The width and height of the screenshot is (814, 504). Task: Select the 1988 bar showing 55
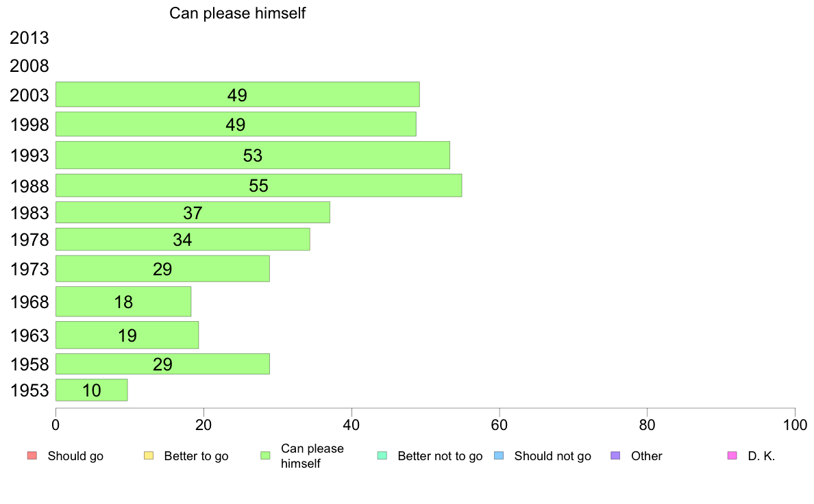click(259, 186)
